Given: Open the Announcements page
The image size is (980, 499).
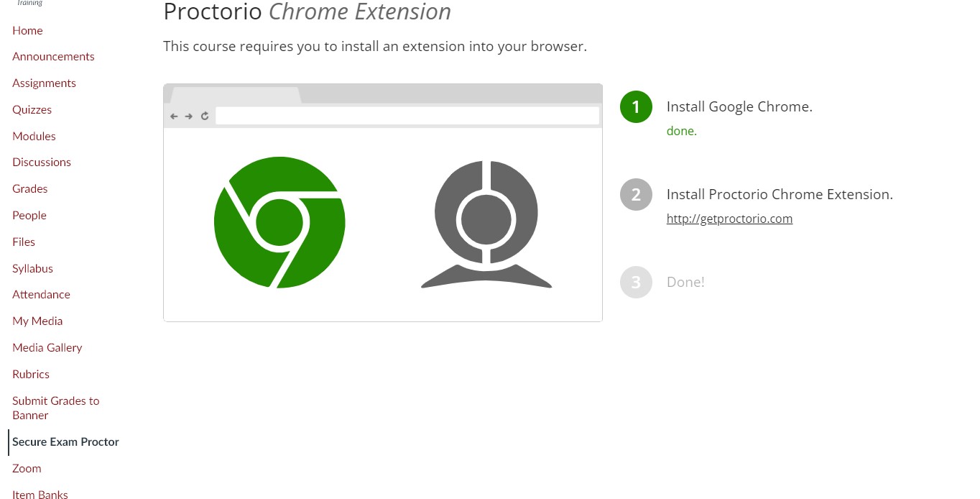Looking at the screenshot, I should [x=53, y=56].
